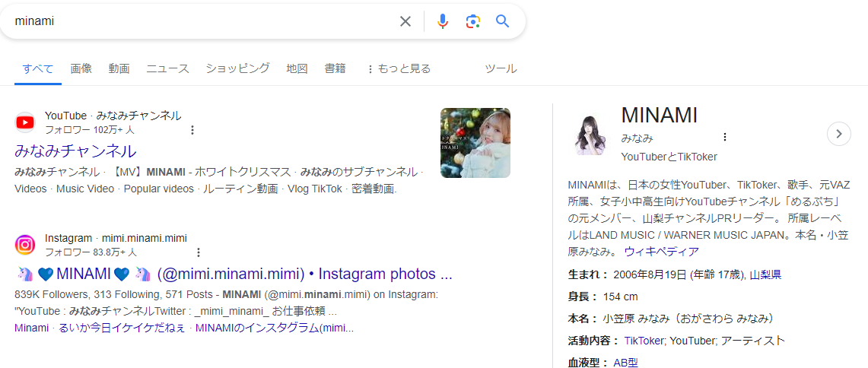868x368 pixels.
Task: Open the YouTube result thumbnail image
Action: click(x=475, y=142)
